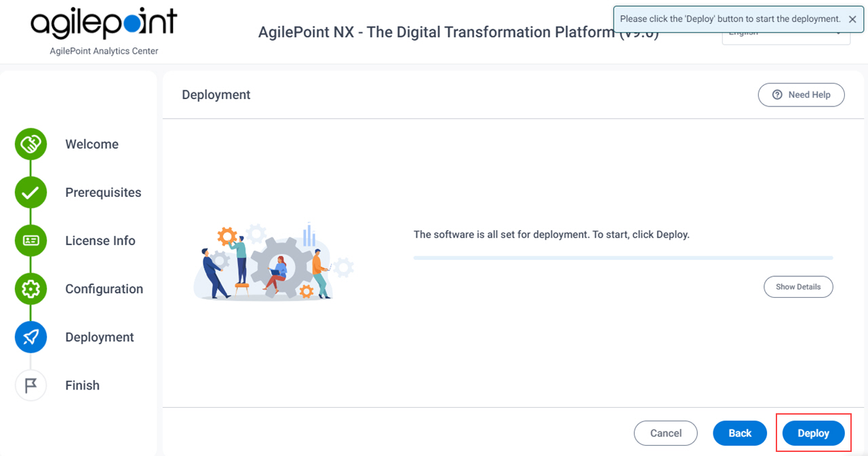Dismiss the deploy notification with X

[852, 20]
